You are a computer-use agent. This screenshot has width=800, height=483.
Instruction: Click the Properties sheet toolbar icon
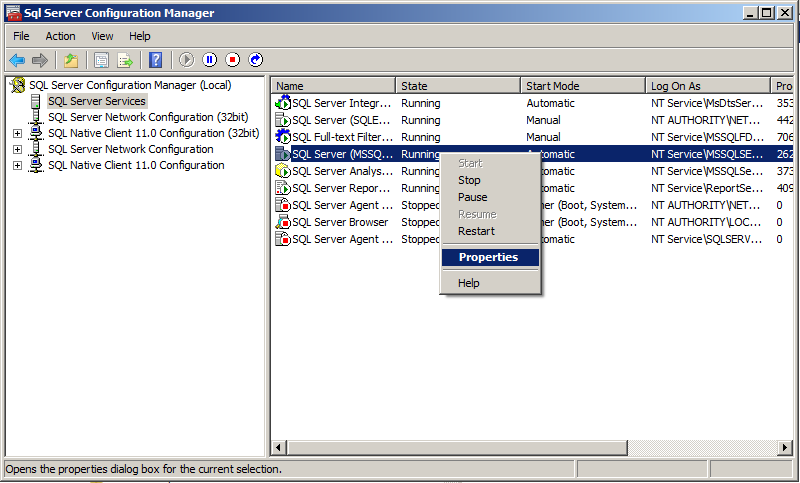[102, 60]
